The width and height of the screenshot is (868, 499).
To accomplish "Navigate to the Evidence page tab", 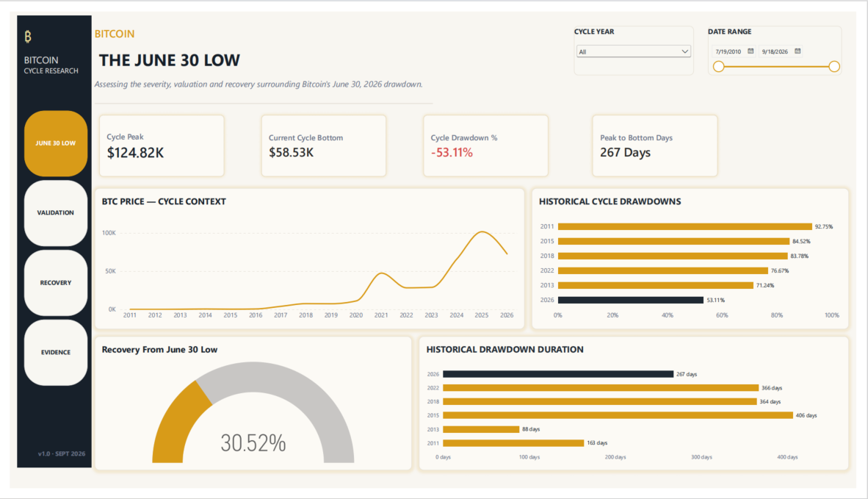I will [x=56, y=352].
